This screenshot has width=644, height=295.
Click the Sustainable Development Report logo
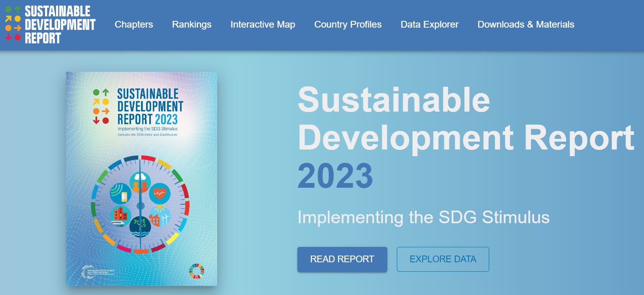pyautogui.click(x=50, y=24)
